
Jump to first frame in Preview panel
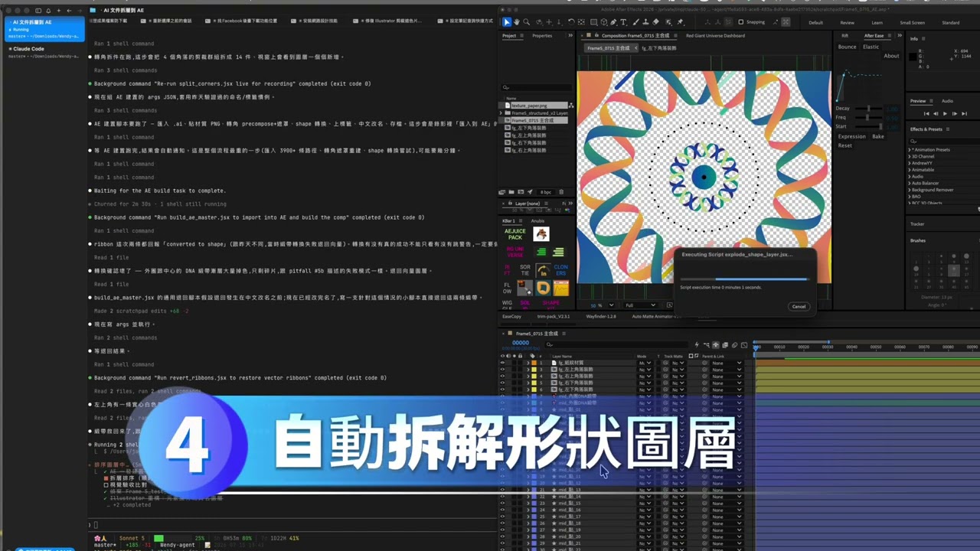(926, 113)
